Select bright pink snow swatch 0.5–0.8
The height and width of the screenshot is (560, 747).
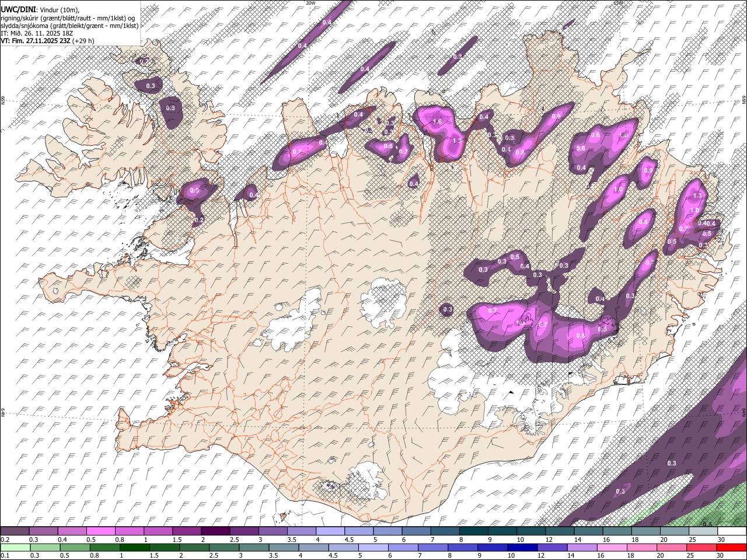click(100, 531)
